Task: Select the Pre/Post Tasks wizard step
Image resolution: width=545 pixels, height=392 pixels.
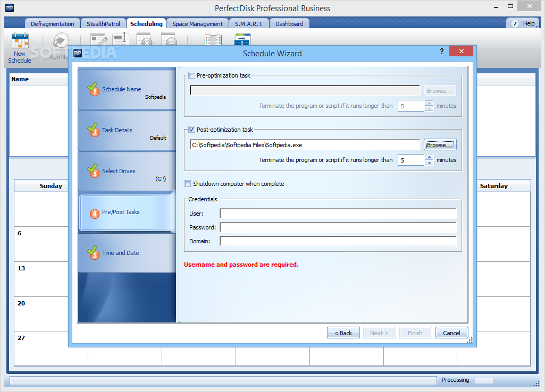Action: (x=127, y=212)
